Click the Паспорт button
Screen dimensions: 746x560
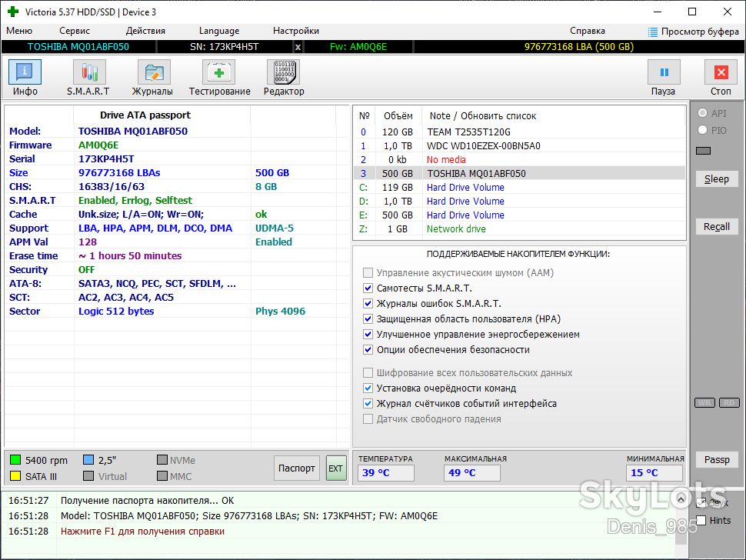[296, 468]
